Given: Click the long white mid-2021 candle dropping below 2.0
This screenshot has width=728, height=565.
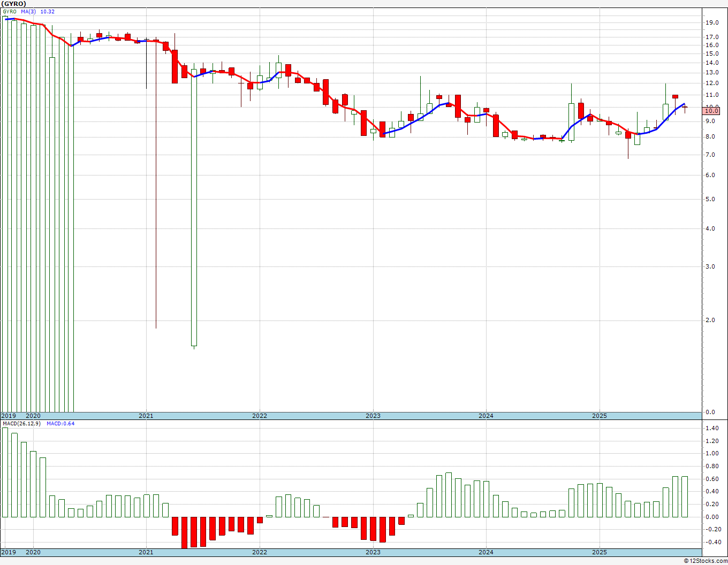Looking at the screenshot, I should [x=194, y=208].
